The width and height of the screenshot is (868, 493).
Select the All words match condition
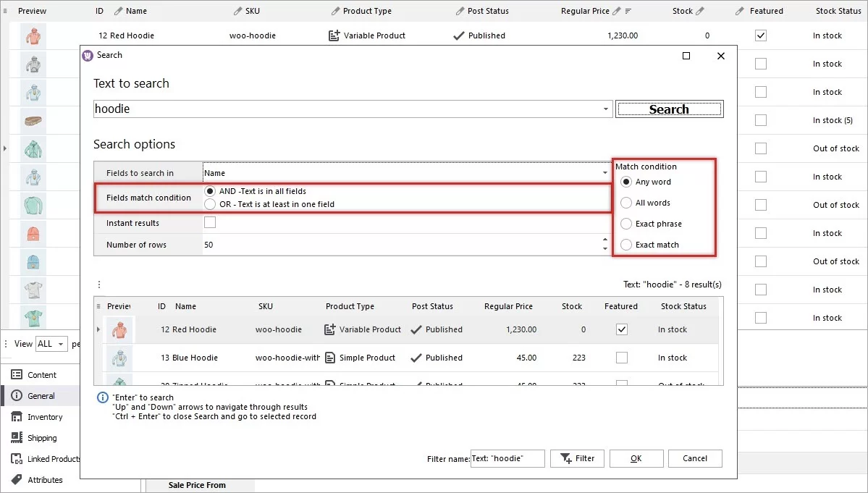coord(625,203)
